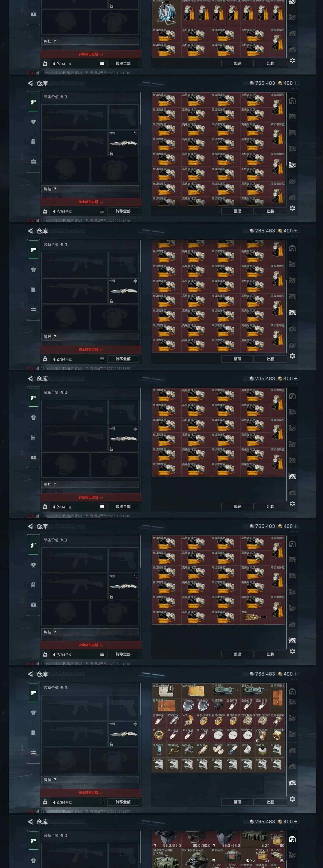Choose the guard gold ring (卫队金指环)
323x868 pixels.
click(x=278, y=735)
